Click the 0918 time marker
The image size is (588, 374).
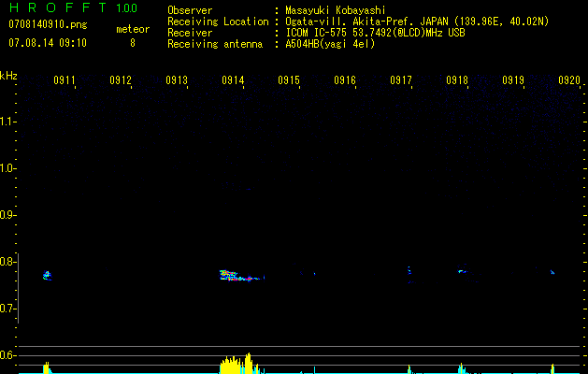[x=457, y=80]
